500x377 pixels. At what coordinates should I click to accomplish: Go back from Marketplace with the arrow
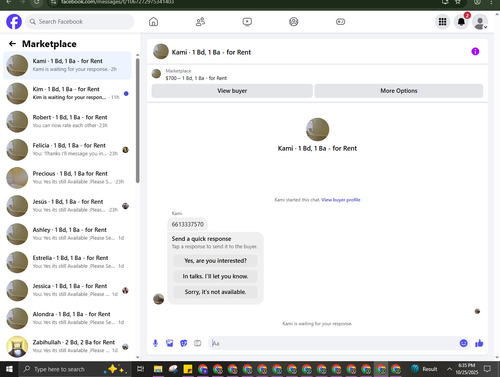click(x=12, y=44)
